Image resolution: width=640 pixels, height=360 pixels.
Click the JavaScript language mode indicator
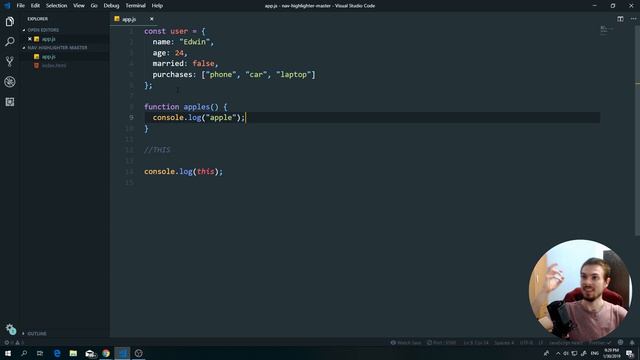coord(565,343)
